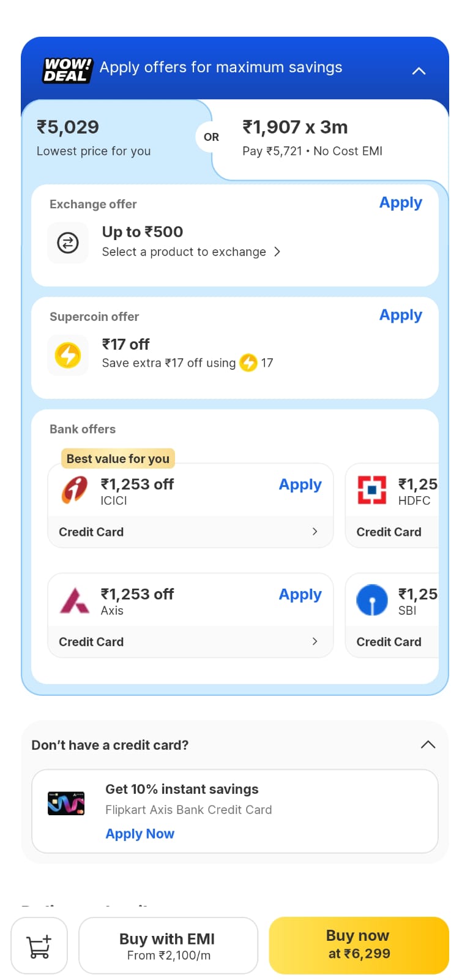Tap the exchange offer swap icon
This screenshot has height=980, width=470.
[x=68, y=243]
